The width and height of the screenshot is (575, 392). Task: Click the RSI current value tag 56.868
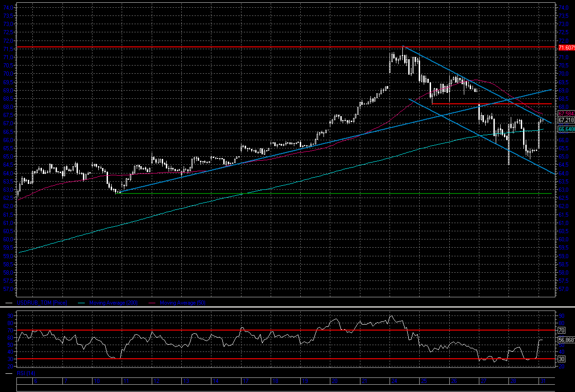(566, 340)
